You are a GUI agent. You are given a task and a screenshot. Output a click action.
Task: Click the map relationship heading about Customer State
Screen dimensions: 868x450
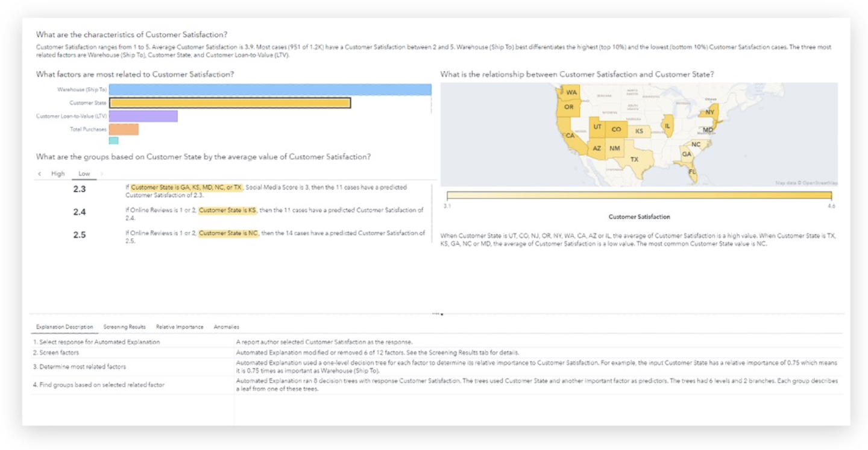[x=577, y=74]
